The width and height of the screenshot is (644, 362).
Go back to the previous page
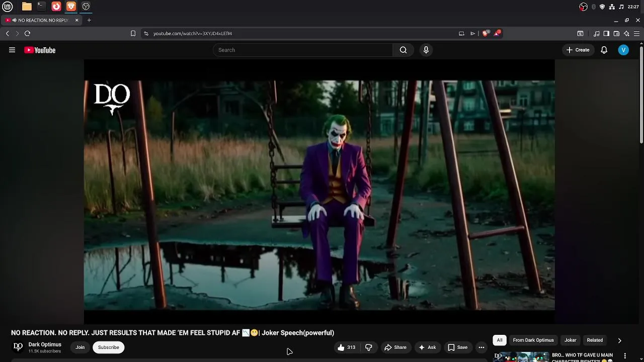point(7,33)
